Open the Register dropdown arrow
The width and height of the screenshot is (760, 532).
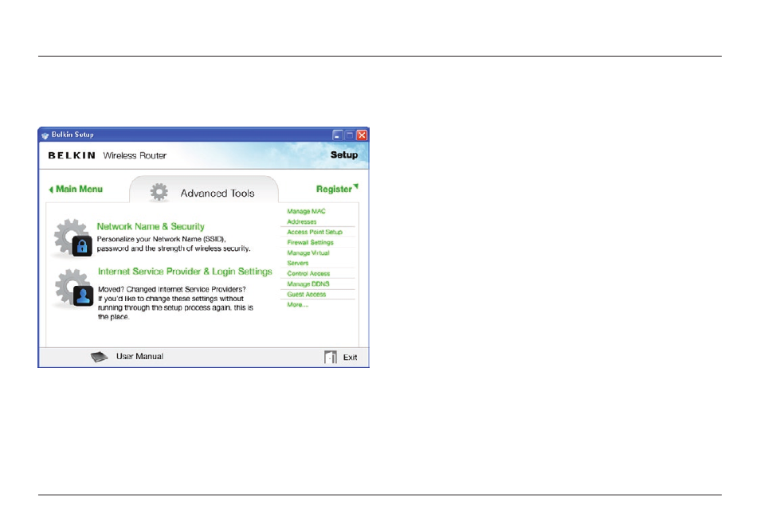click(x=356, y=186)
